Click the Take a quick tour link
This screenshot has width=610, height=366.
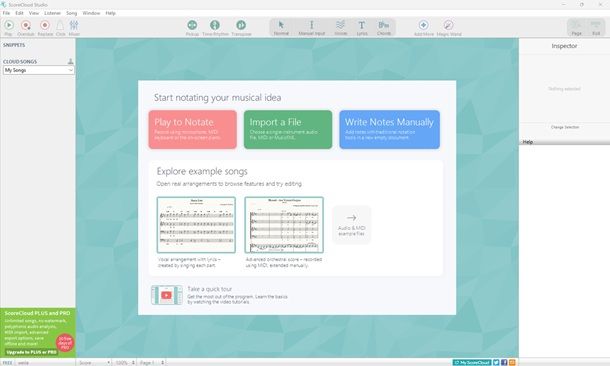point(209,289)
